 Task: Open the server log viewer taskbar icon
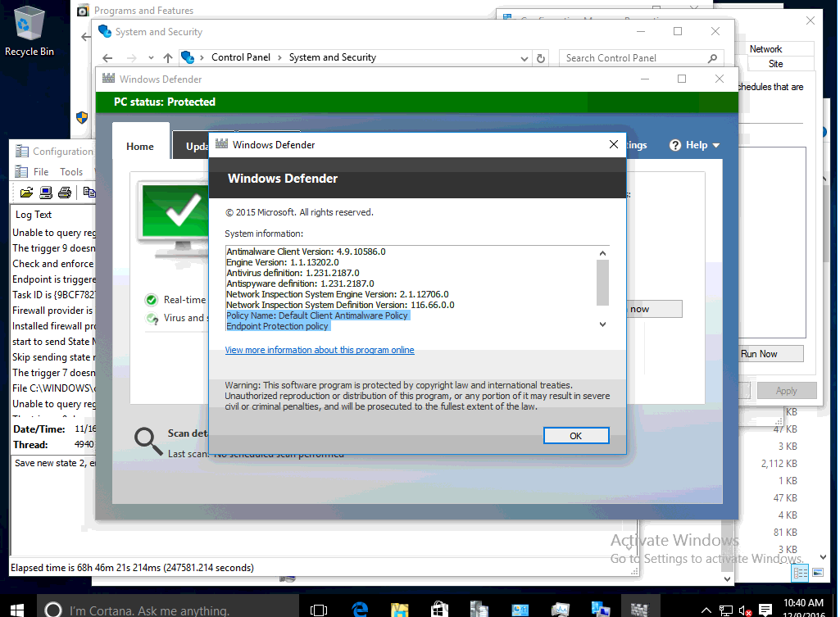click(479, 610)
